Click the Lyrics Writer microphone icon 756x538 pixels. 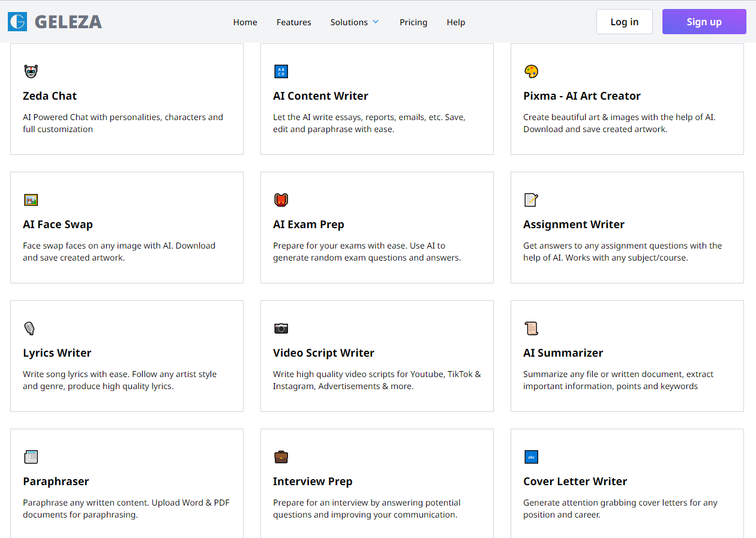[x=30, y=328]
